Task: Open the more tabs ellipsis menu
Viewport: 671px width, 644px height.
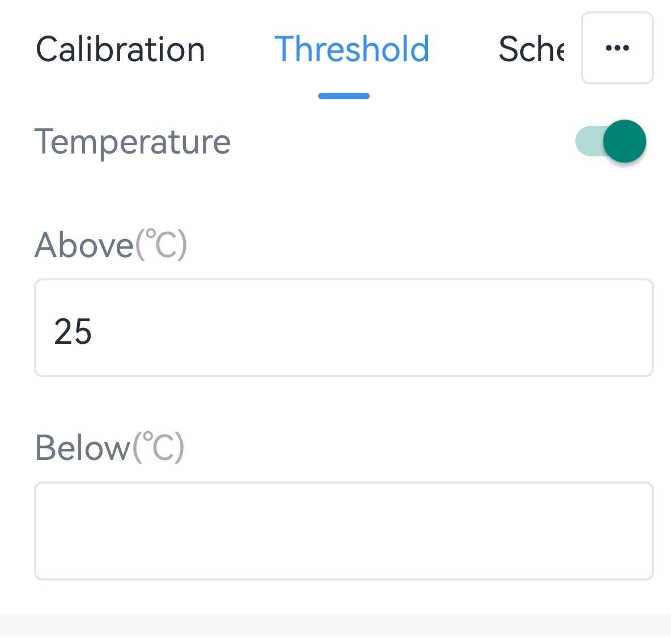Action: click(617, 48)
